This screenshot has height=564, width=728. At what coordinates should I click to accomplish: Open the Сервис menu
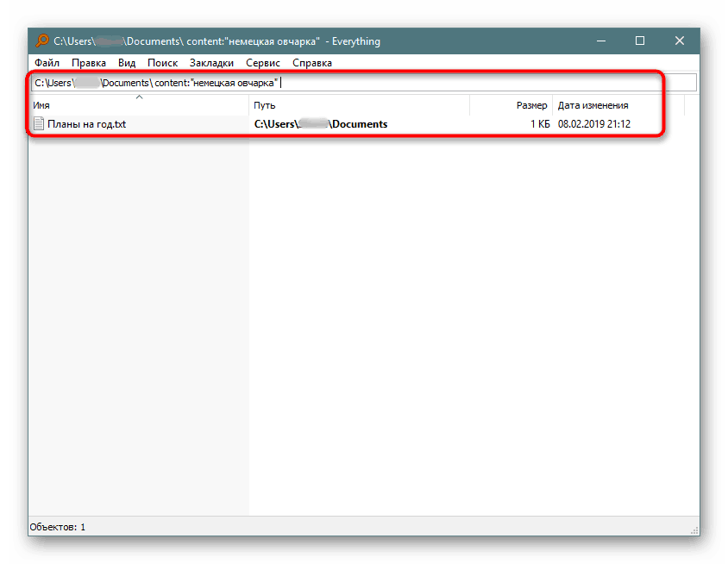click(x=263, y=63)
